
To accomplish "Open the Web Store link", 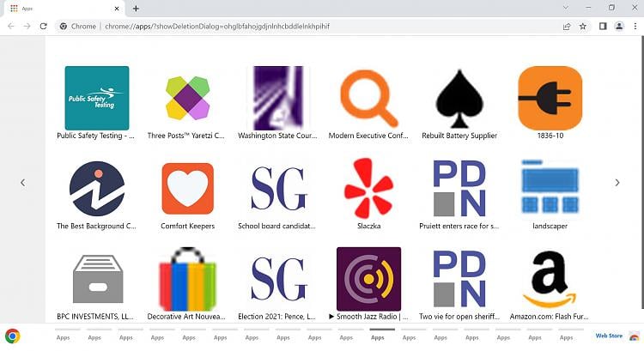I will point(609,336).
